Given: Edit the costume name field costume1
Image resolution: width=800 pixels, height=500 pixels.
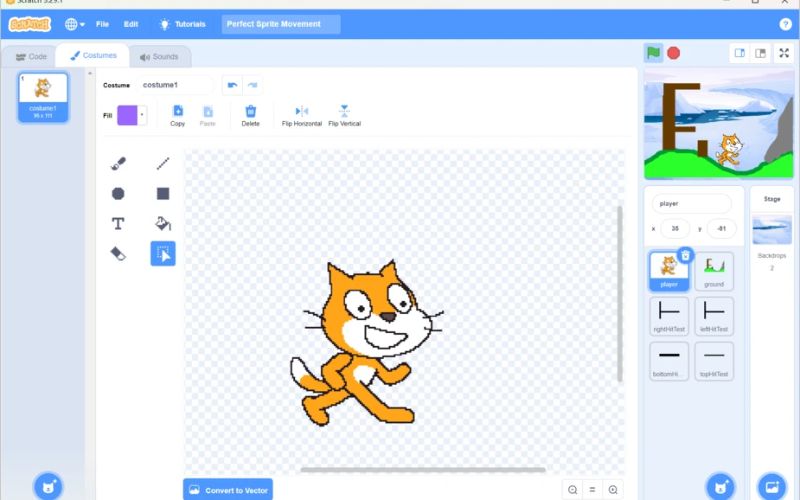Looking at the screenshot, I should click(176, 85).
